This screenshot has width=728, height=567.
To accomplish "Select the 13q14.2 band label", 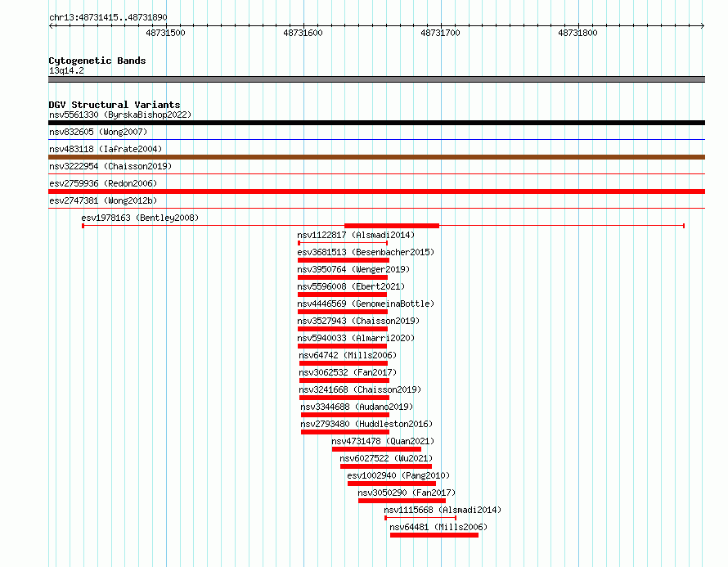I will [66, 70].
